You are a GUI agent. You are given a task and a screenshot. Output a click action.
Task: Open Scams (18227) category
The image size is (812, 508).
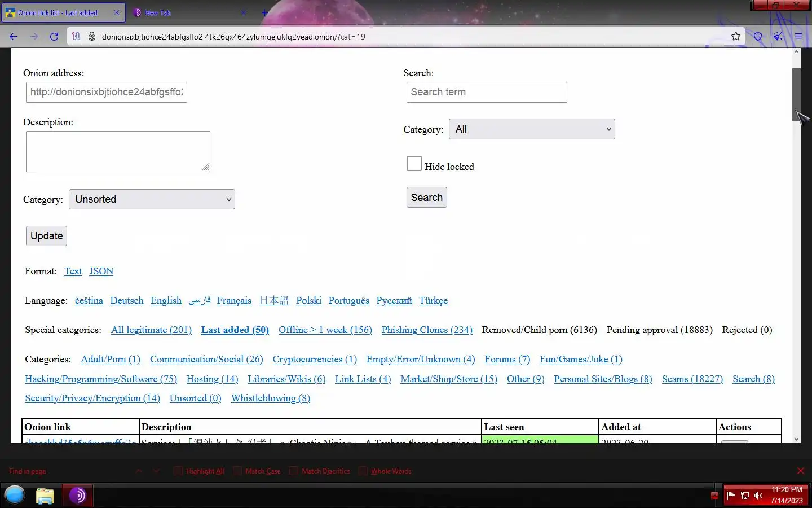tap(692, 379)
